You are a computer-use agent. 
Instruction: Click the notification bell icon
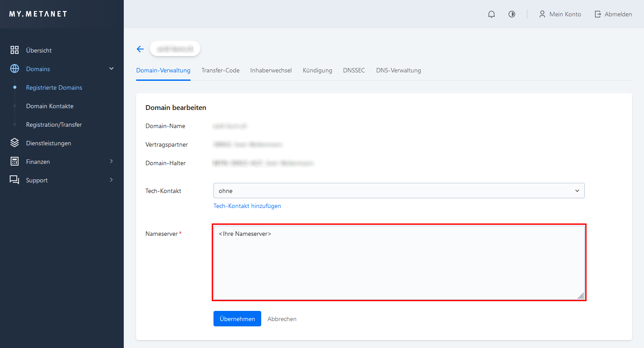[x=492, y=14]
